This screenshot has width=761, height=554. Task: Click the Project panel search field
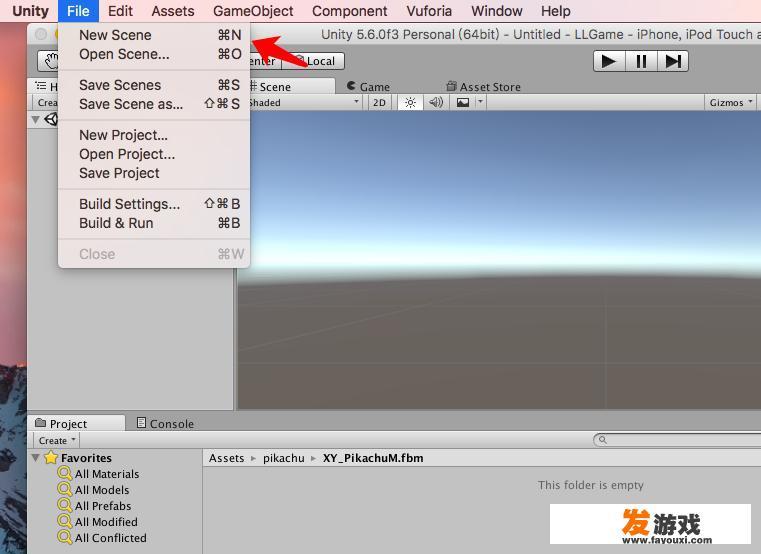coord(677,440)
